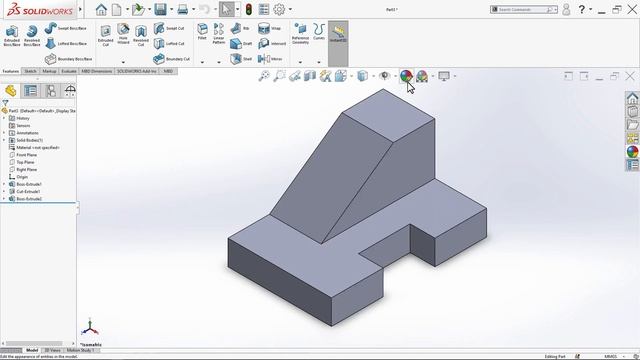Image resolution: width=640 pixels, height=360 pixels.
Task: Apply the Fillet tool
Action: (202, 32)
